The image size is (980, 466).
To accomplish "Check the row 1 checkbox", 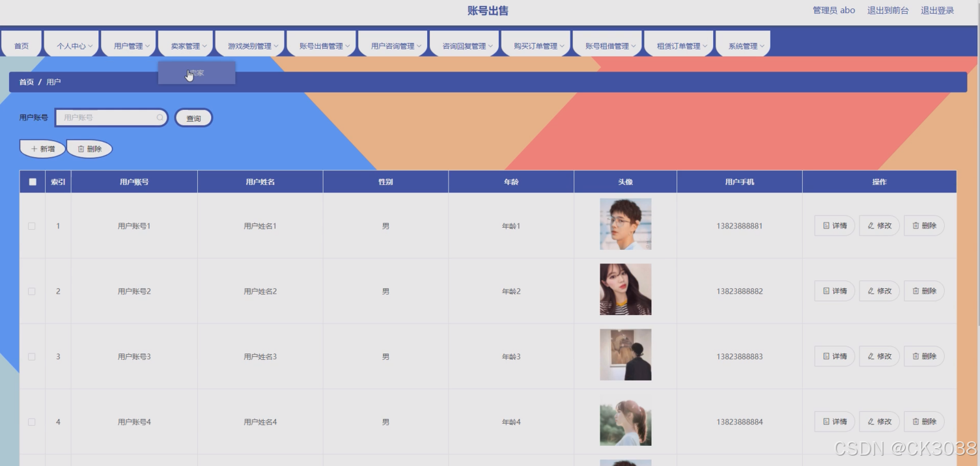I will (31, 226).
